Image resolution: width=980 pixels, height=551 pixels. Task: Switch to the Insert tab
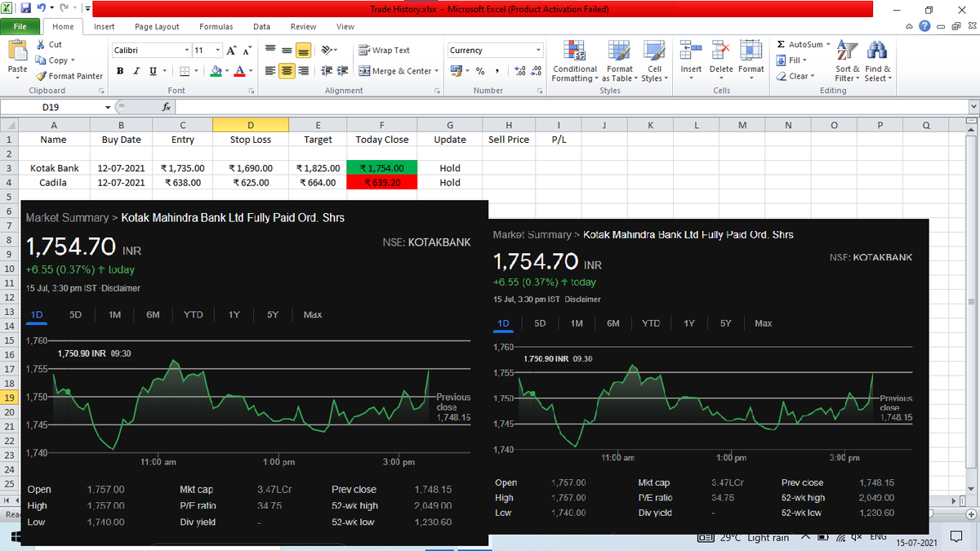point(105,26)
